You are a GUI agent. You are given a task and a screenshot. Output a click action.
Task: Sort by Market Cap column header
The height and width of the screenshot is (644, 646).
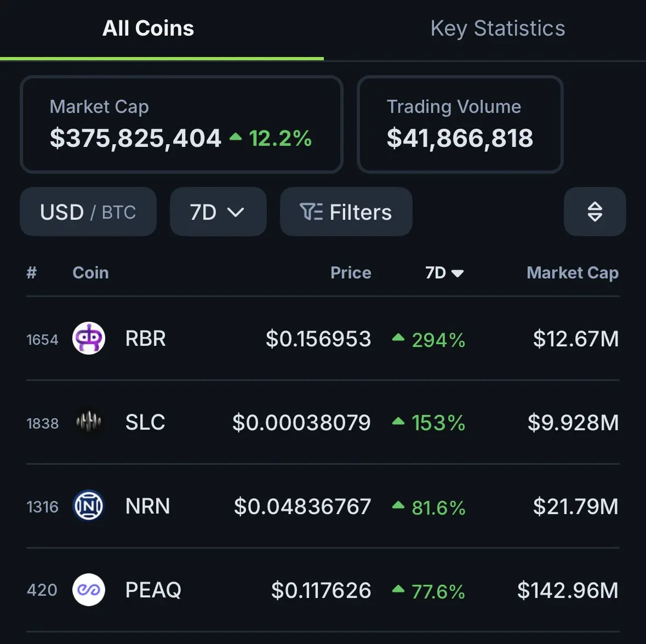573,273
